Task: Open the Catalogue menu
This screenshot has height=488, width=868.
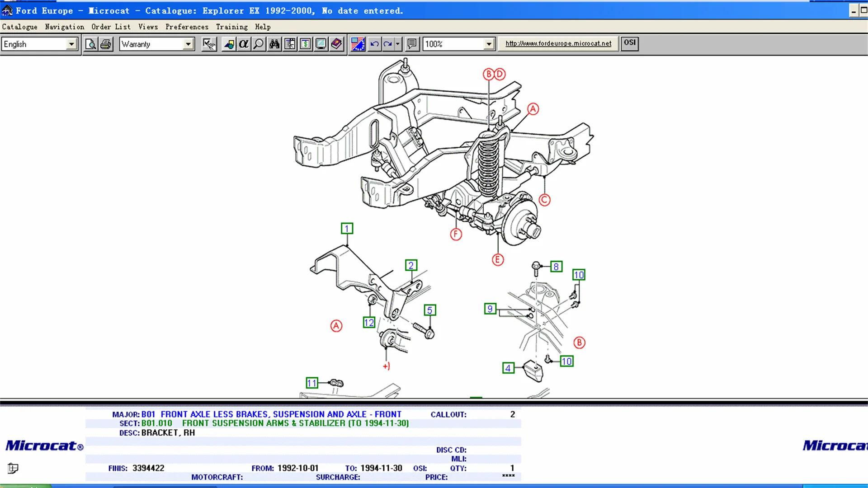Action: point(20,27)
